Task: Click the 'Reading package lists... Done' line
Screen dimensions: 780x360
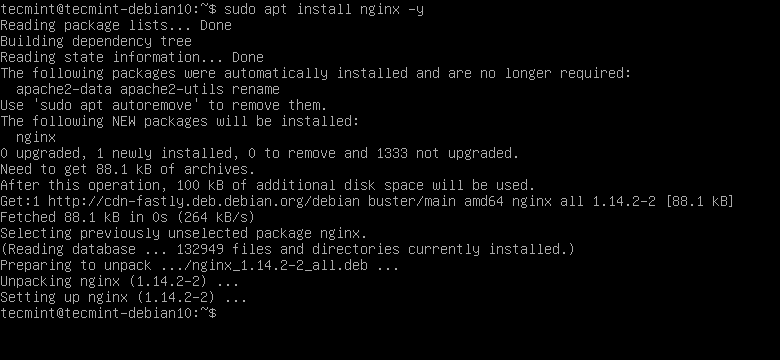Action: coord(116,25)
